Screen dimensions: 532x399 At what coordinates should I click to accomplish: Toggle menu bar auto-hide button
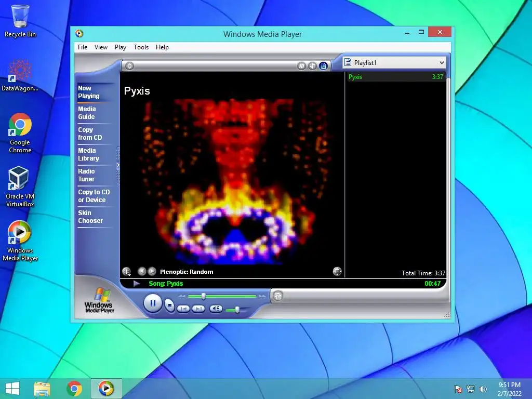click(x=129, y=66)
